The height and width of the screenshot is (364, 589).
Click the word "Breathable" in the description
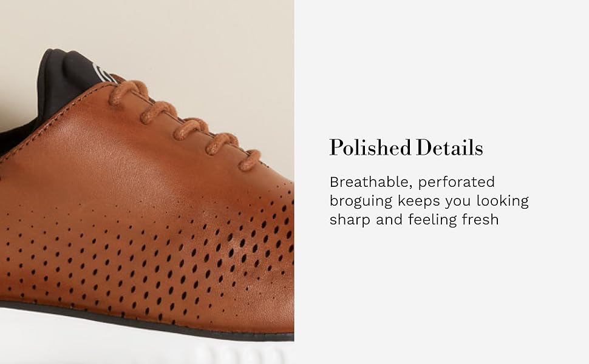point(372,183)
